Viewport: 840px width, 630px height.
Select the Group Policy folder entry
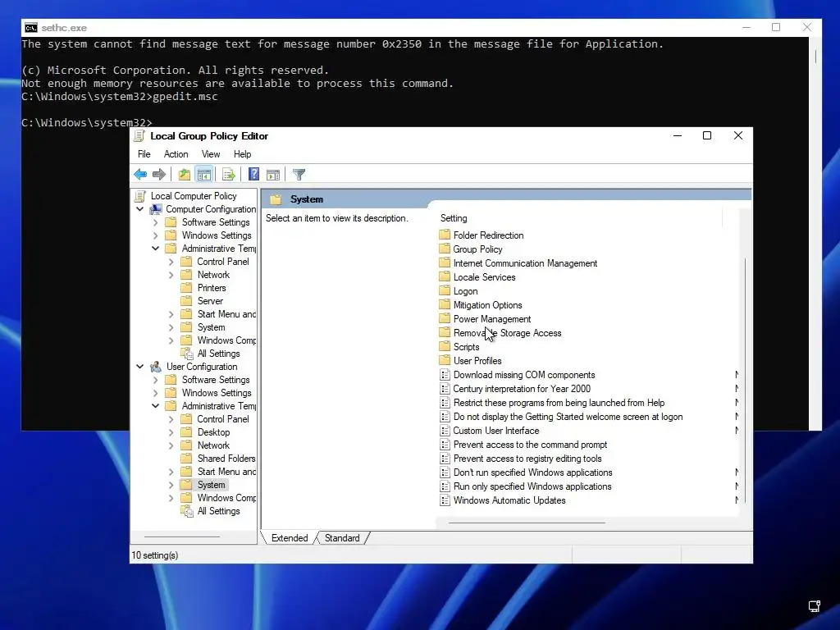[477, 249]
